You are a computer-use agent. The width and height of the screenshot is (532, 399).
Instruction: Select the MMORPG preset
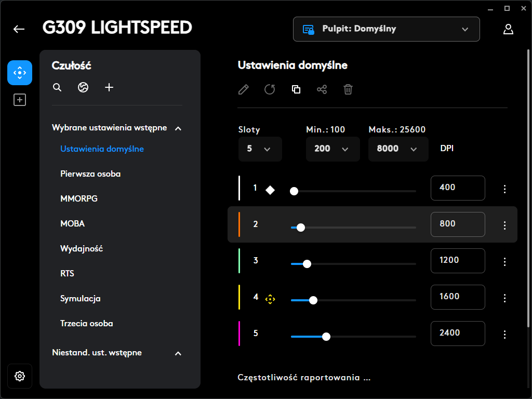click(x=79, y=198)
